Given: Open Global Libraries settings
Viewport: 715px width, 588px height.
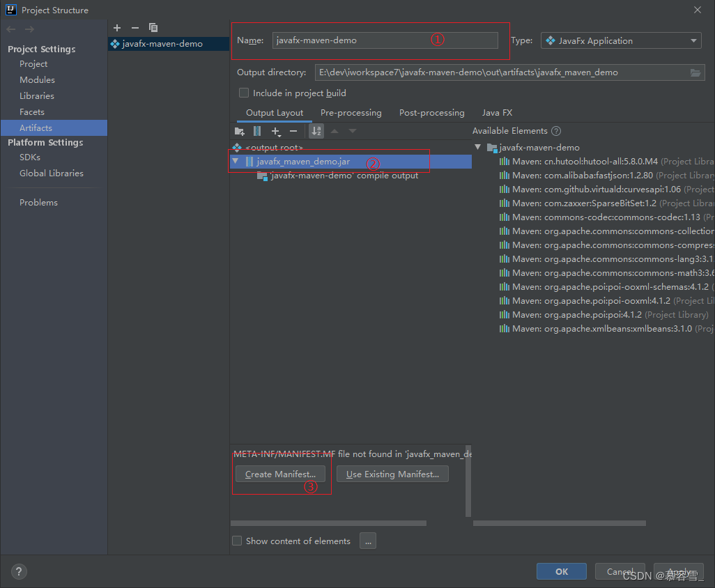Looking at the screenshot, I should pos(51,173).
